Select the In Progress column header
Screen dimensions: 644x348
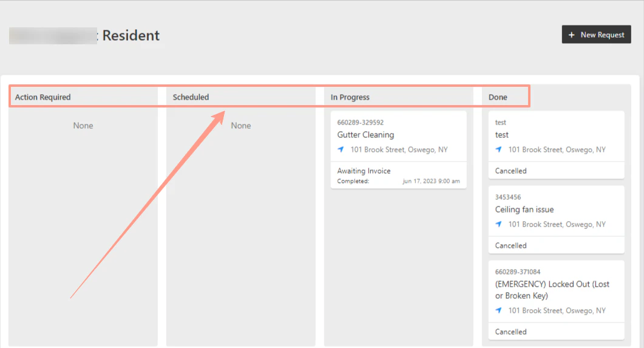pyautogui.click(x=350, y=97)
